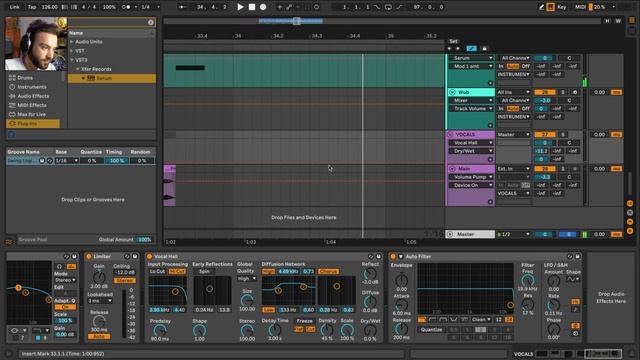The image size is (640, 360).
Task: Open the Limiter Lookahead dropdown
Action: click(100, 301)
